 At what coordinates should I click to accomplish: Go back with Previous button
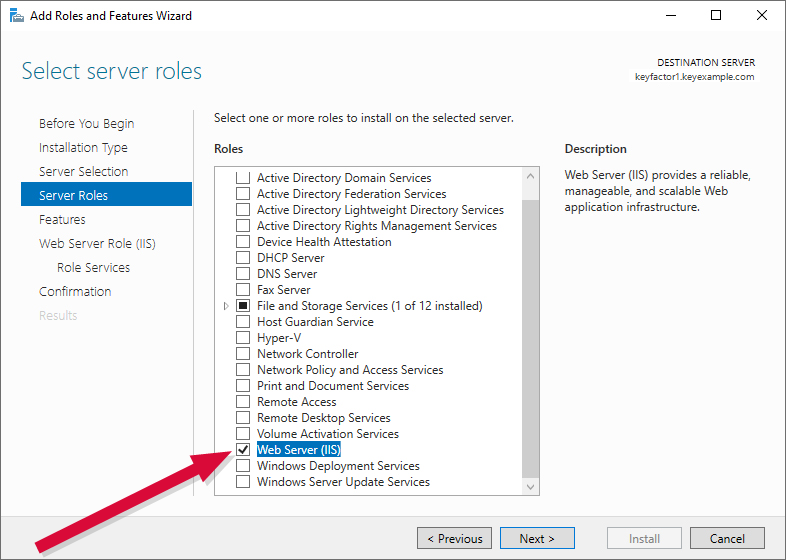pyautogui.click(x=454, y=539)
